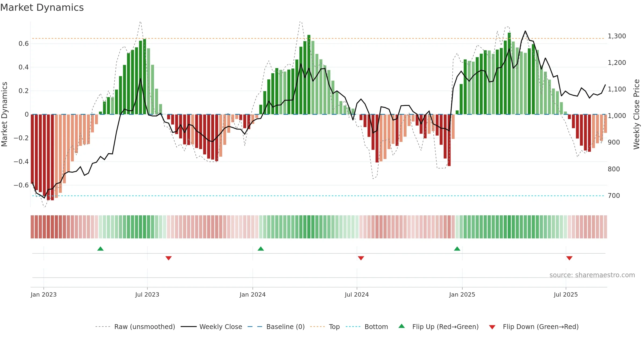The image size is (644, 362).
Task: Click the Jan 2023 x-axis label
Action: (x=44, y=294)
